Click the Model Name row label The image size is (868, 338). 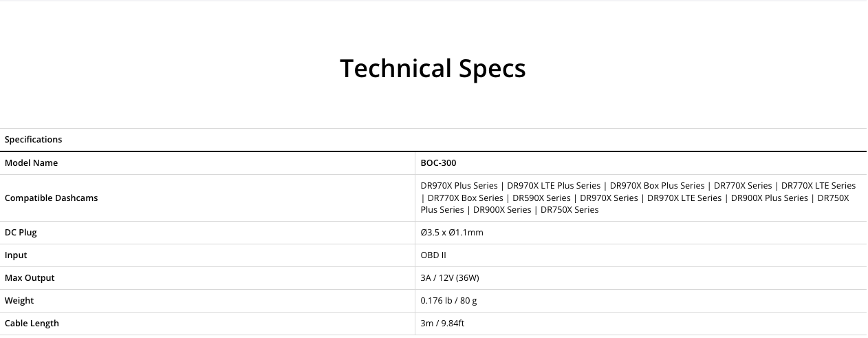(32, 163)
